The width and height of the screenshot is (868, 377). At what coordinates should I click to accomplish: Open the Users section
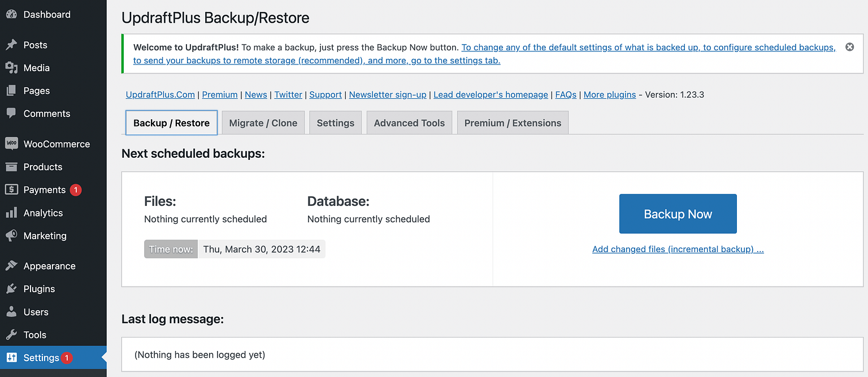[36, 311]
